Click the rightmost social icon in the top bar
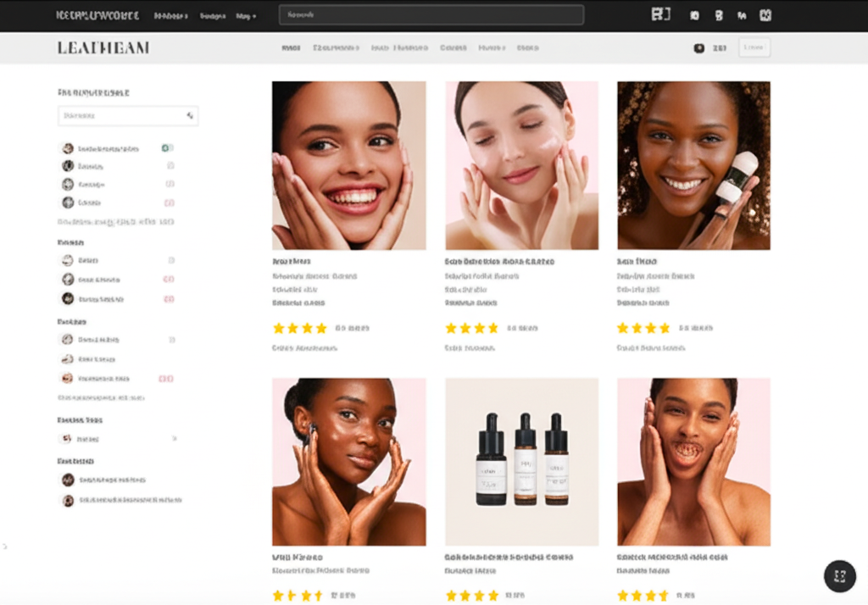The width and height of the screenshot is (868, 605). (765, 14)
